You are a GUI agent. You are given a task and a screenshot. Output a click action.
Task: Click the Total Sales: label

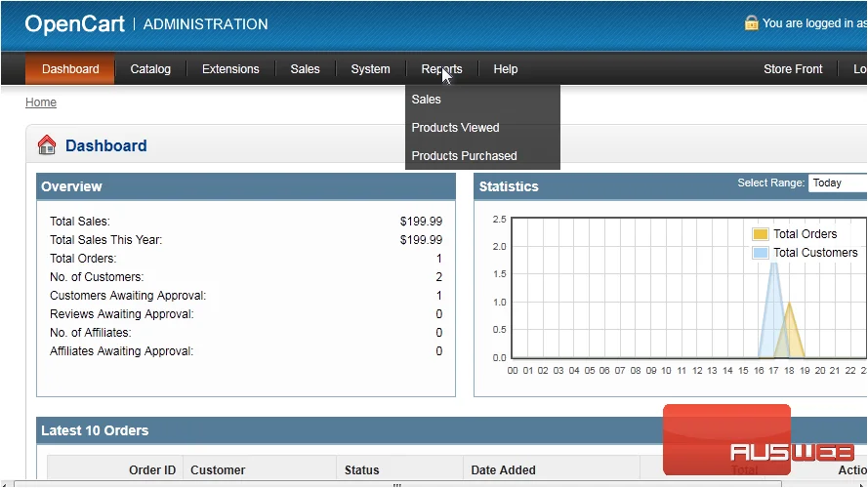pyautogui.click(x=80, y=222)
